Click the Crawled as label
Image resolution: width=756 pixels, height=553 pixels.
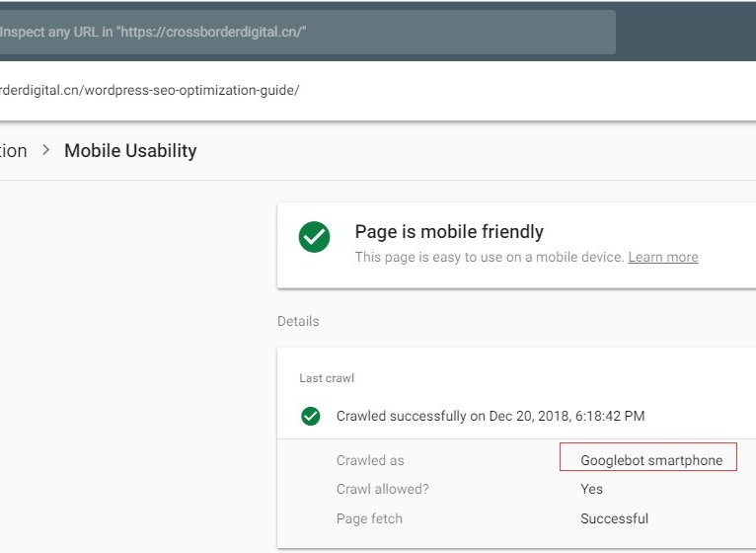click(370, 460)
